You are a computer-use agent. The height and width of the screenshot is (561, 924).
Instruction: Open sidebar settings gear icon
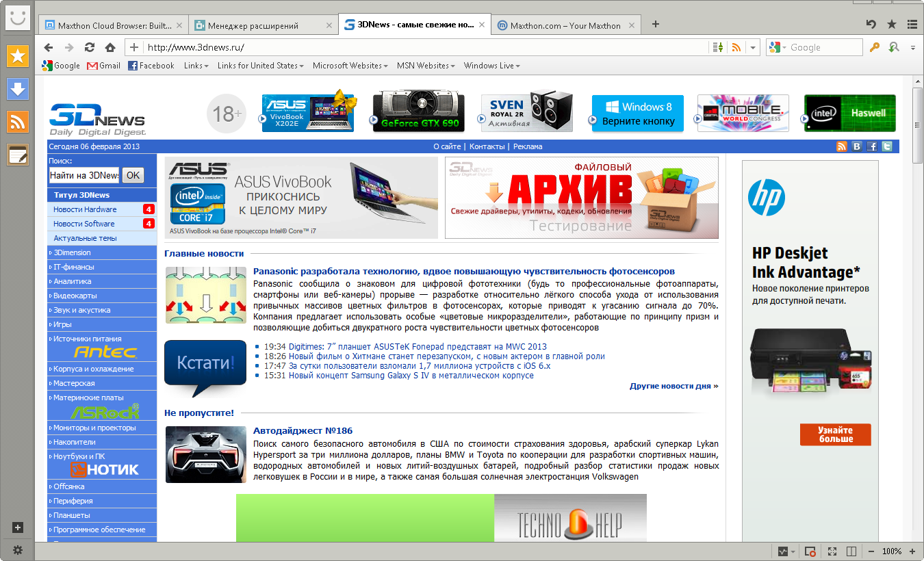click(18, 550)
